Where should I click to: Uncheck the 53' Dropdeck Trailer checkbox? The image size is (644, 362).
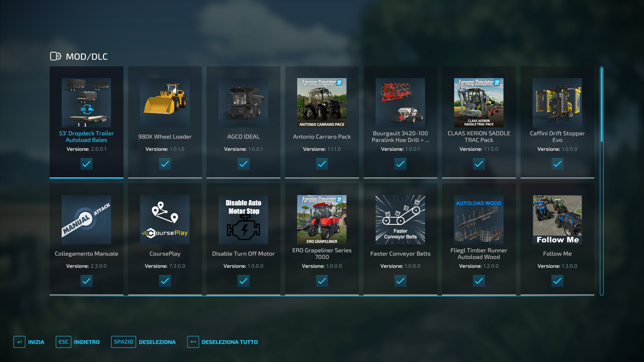[86, 164]
